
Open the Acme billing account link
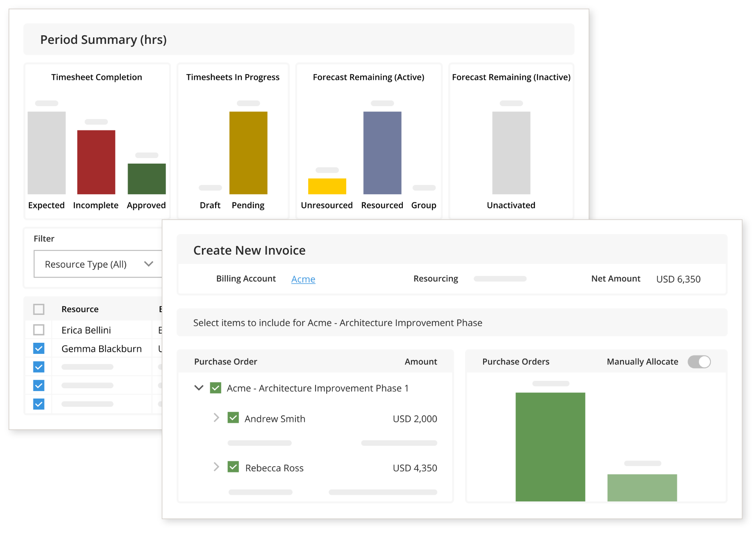tap(303, 279)
